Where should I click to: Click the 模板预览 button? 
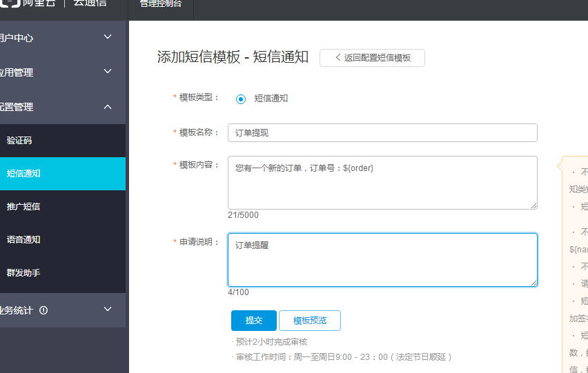pos(309,321)
